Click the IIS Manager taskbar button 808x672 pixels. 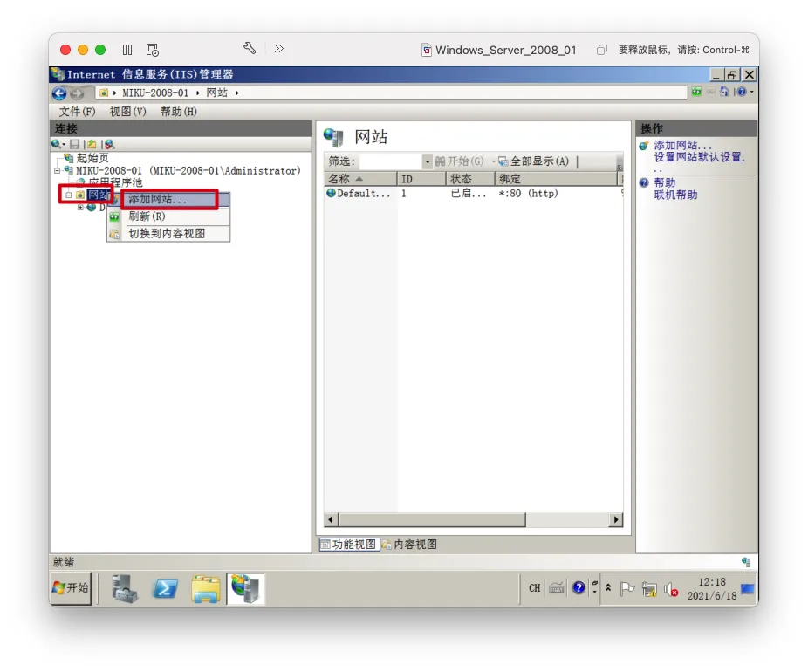(x=246, y=588)
